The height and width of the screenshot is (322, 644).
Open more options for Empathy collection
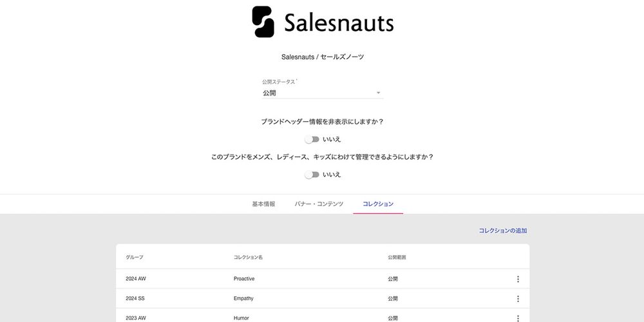[x=518, y=299]
